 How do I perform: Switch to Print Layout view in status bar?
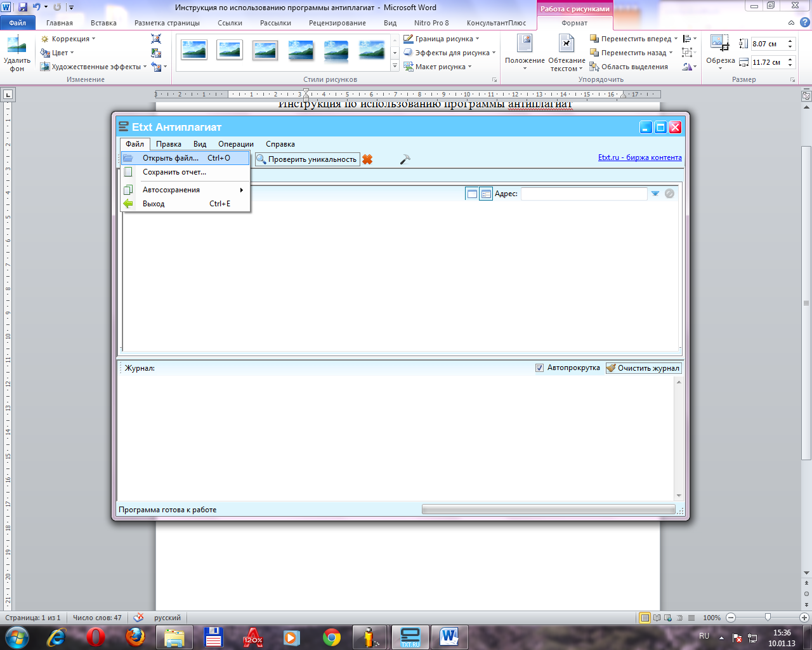click(645, 618)
